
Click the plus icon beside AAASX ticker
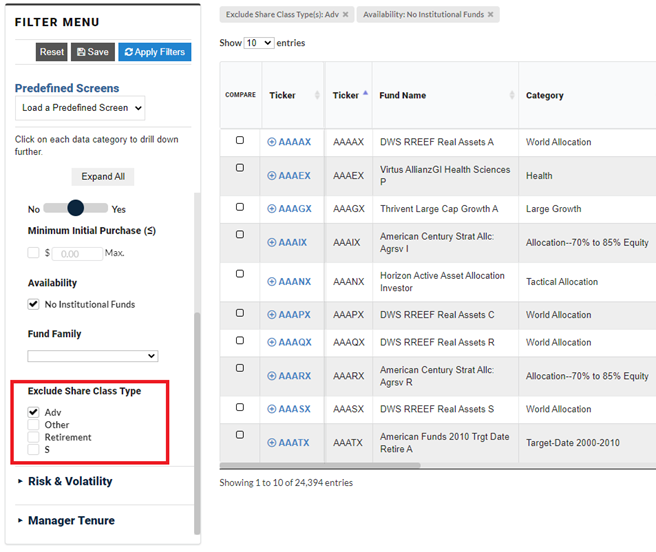coord(272,409)
